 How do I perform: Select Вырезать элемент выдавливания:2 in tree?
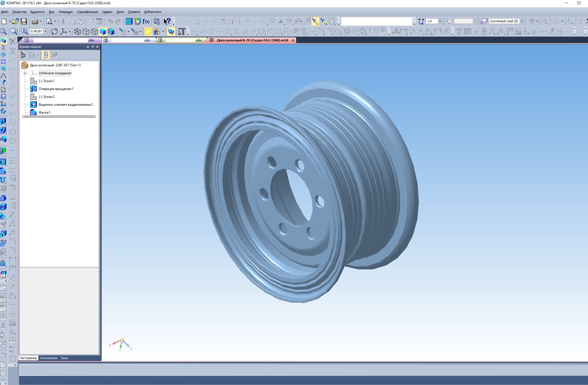coord(66,105)
